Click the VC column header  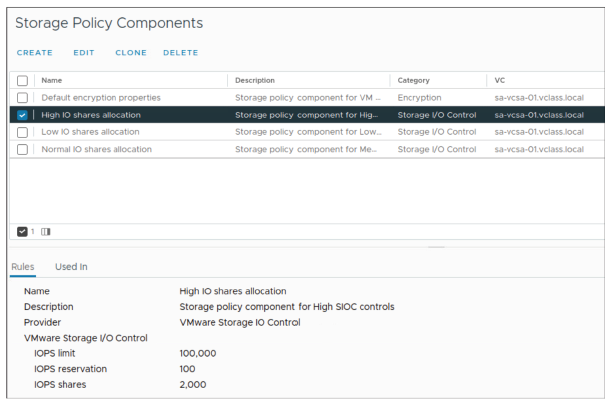click(500, 80)
